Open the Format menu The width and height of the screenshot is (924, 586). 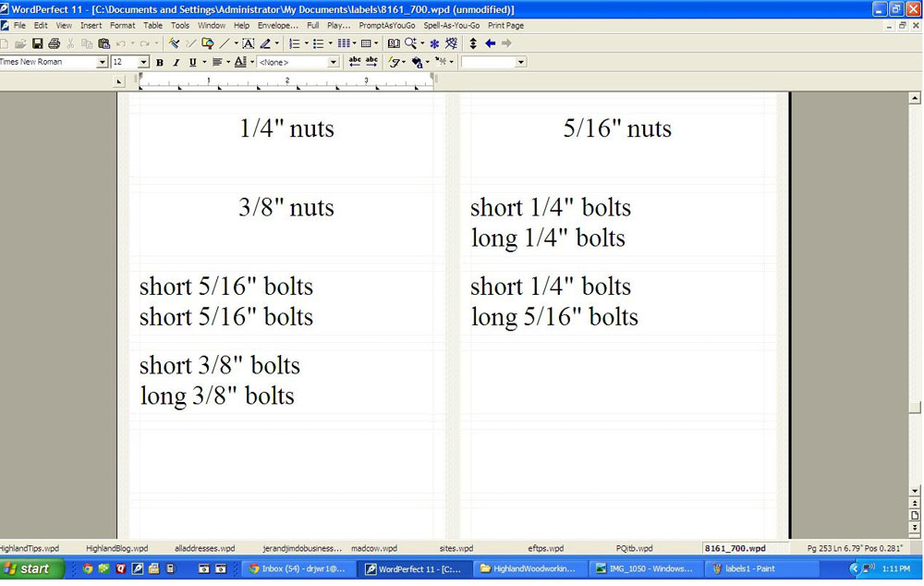122,26
